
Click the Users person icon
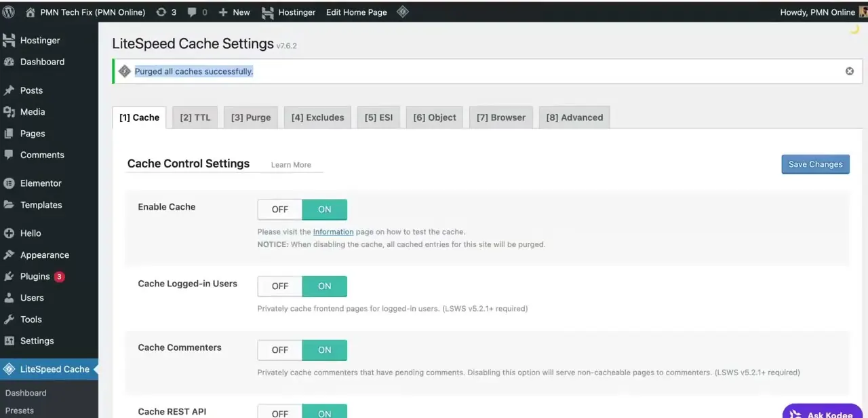pyautogui.click(x=9, y=298)
